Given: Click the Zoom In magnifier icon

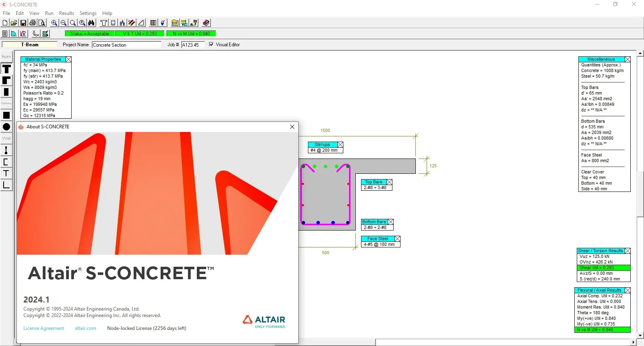Looking at the screenshot, I should (x=54, y=23).
